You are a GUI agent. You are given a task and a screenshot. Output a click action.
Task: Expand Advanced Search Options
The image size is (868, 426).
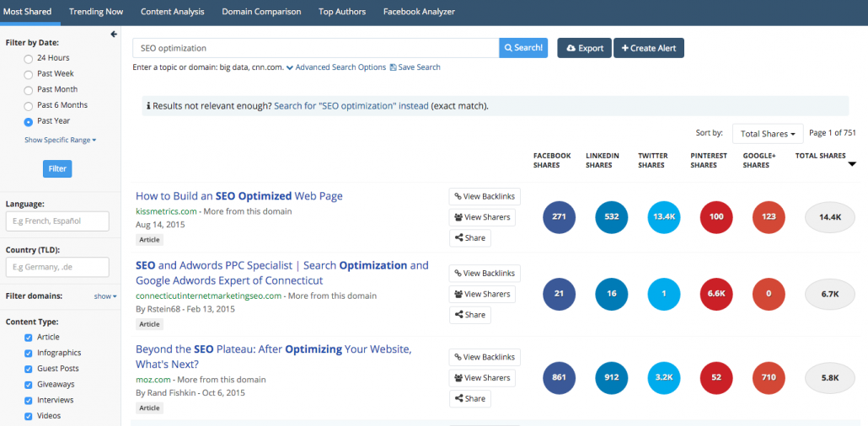[336, 67]
